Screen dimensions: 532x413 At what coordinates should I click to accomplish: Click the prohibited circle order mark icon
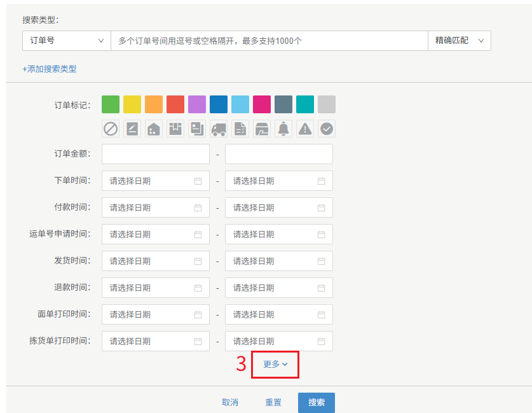click(111, 129)
